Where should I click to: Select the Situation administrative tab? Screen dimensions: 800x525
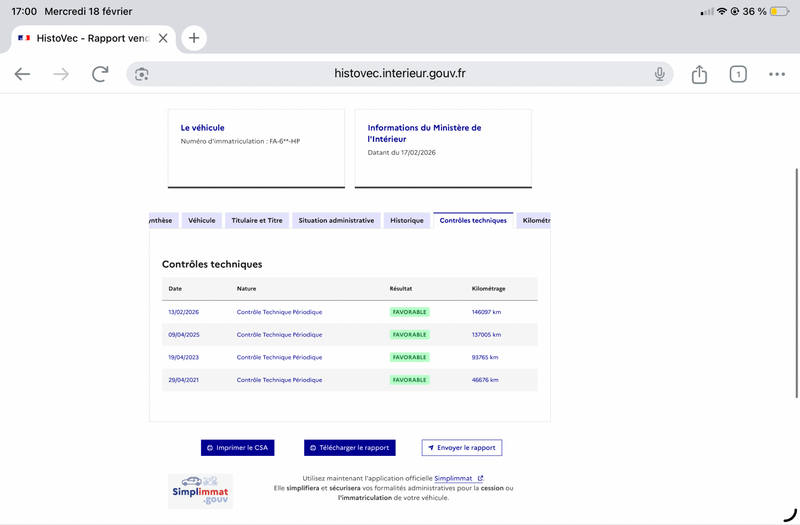(336, 220)
